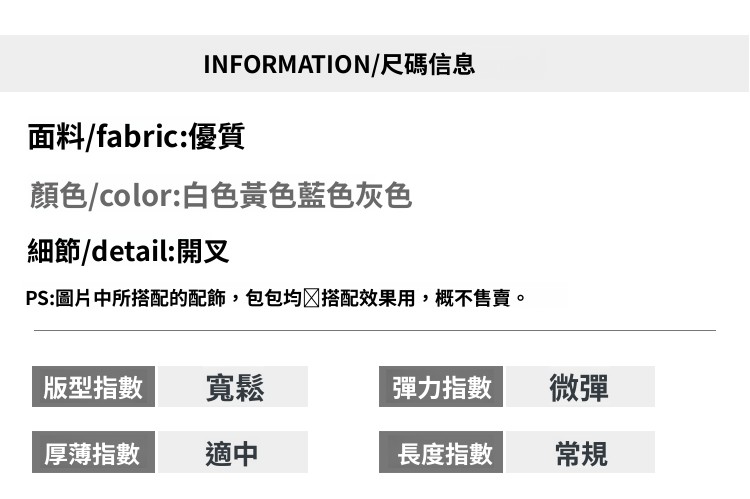Viewport: 750px width, 499px height.
Task: Click the 彈力指數 label box
Action: 441,387
